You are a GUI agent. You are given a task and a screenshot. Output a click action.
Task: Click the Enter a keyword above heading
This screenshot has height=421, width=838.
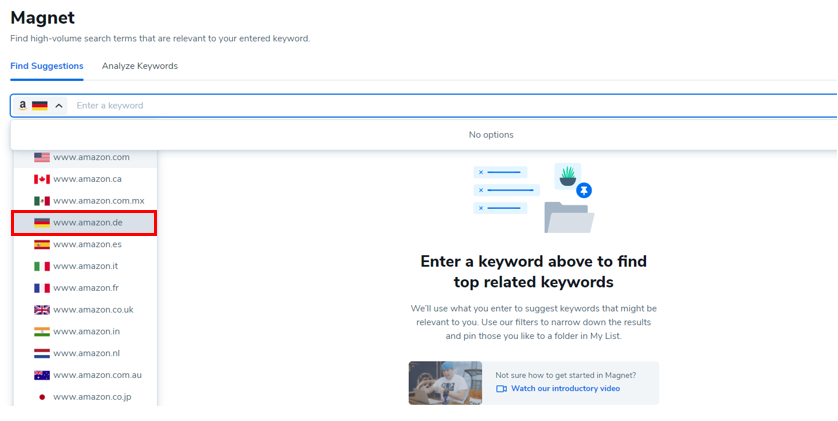(533, 271)
